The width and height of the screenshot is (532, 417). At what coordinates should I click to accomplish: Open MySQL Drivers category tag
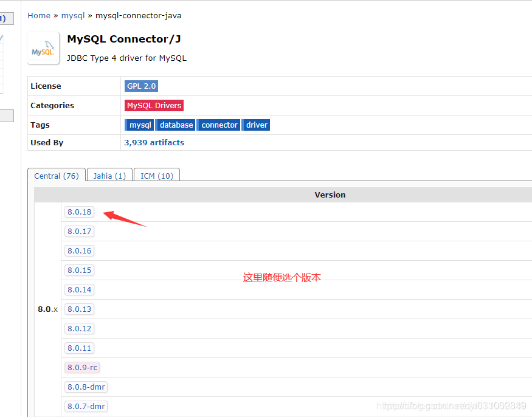tap(154, 106)
